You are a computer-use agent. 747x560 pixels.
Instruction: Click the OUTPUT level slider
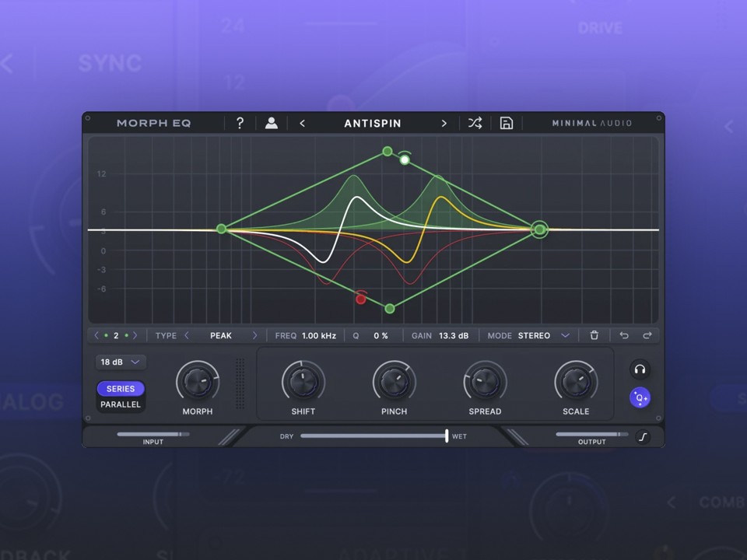click(x=591, y=434)
